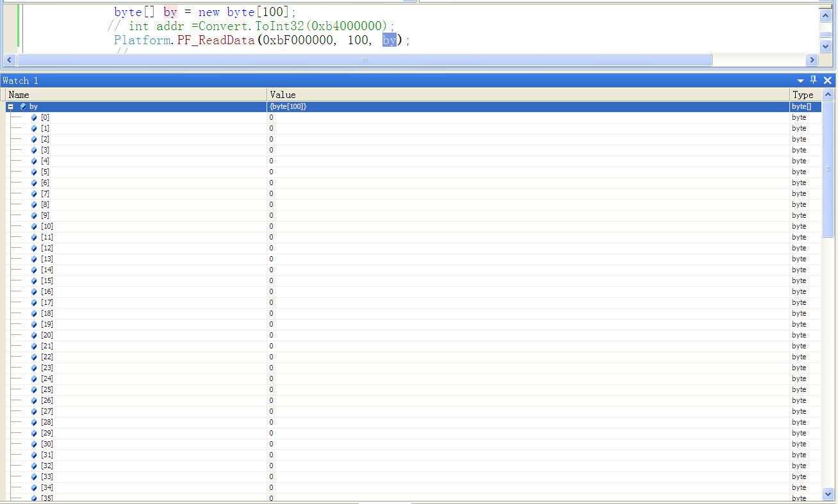Click 0xbF000000 address literal in code
This screenshot has width=838, height=504.
click(x=298, y=40)
